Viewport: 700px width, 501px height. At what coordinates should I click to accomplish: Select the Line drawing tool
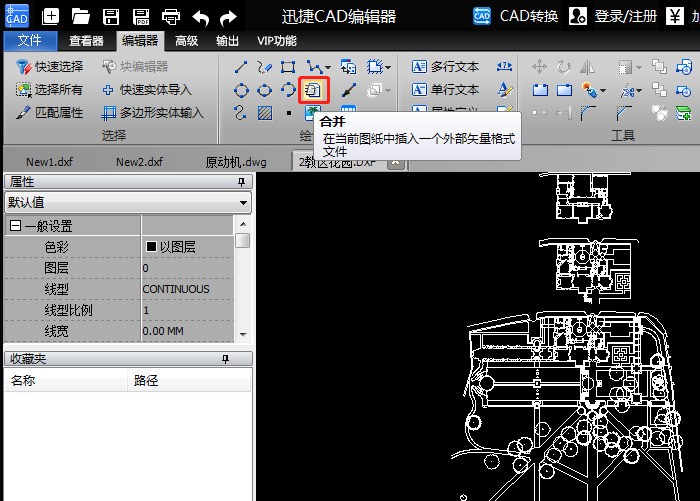click(241, 67)
